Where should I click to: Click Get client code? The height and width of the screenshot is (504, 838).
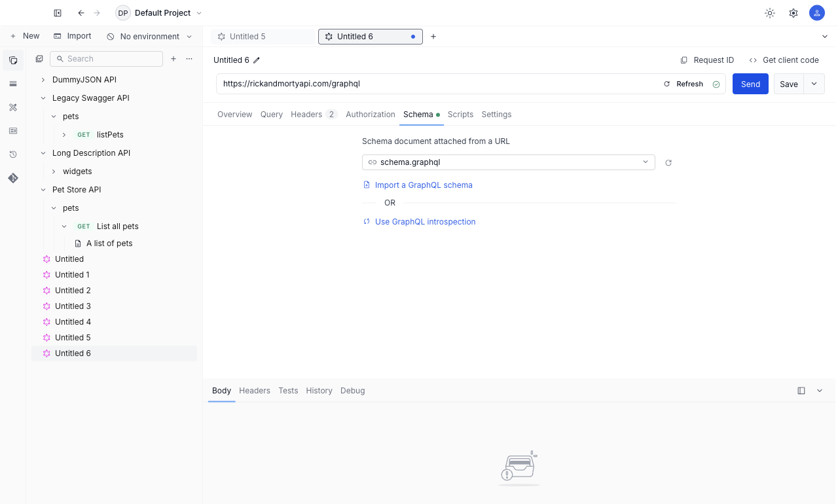[784, 60]
